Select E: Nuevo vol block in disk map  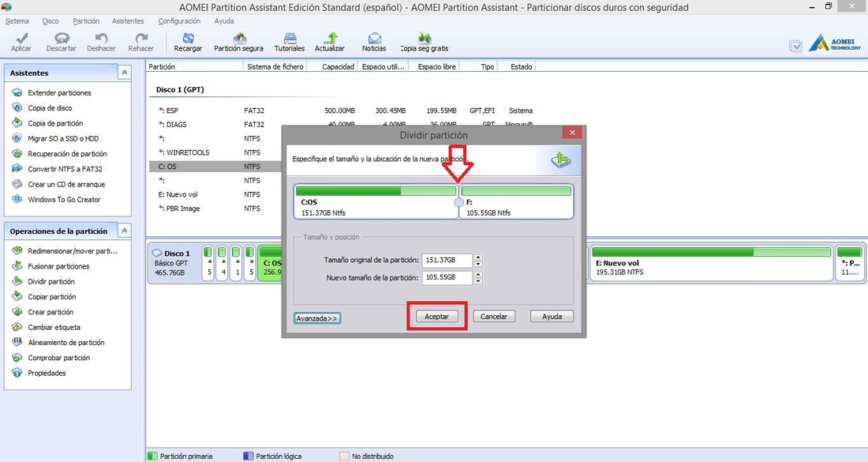click(x=711, y=262)
